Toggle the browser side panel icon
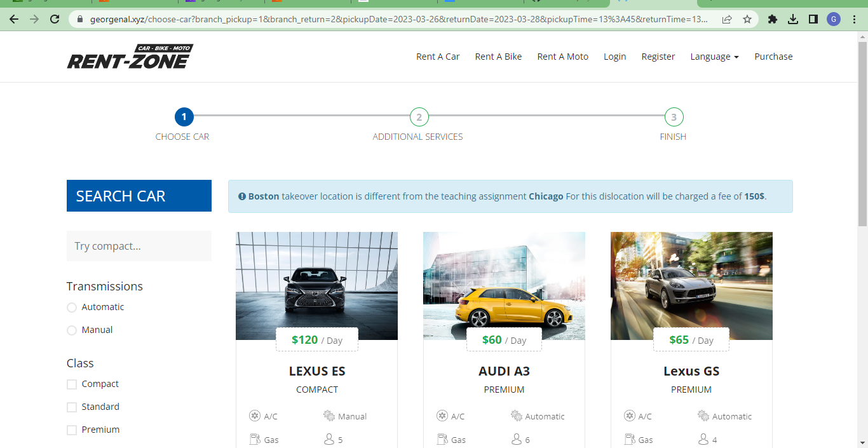This screenshot has width=868, height=448. tap(813, 19)
